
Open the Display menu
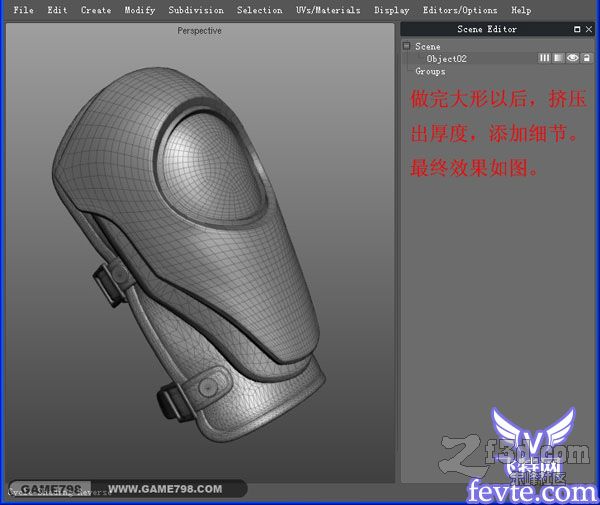[x=391, y=10]
